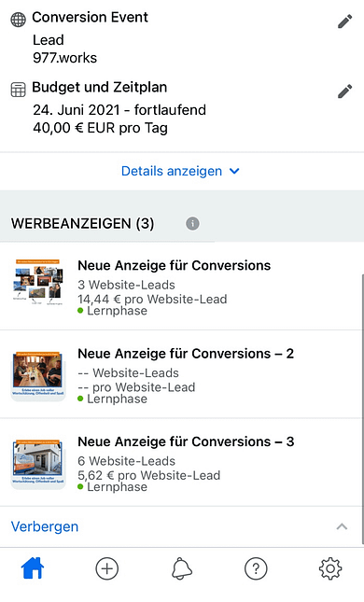
Task: Collapse ads list with the up chevron
Action: [x=342, y=526]
